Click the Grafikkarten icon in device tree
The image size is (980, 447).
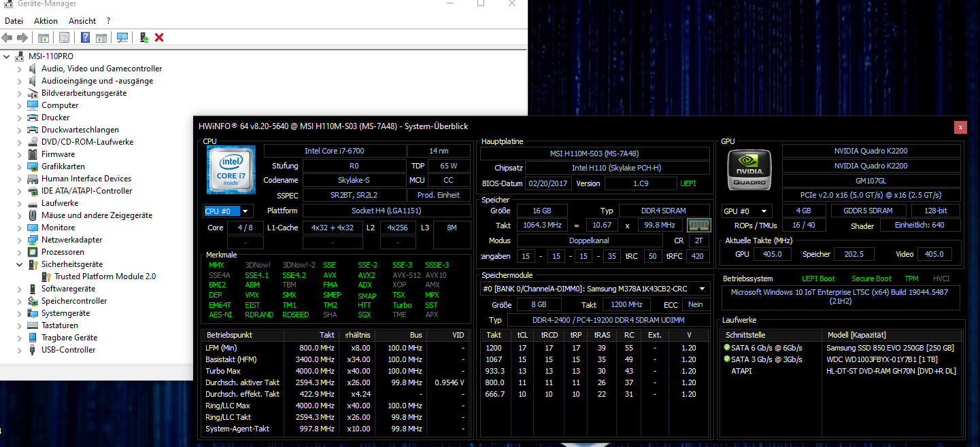click(33, 166)
